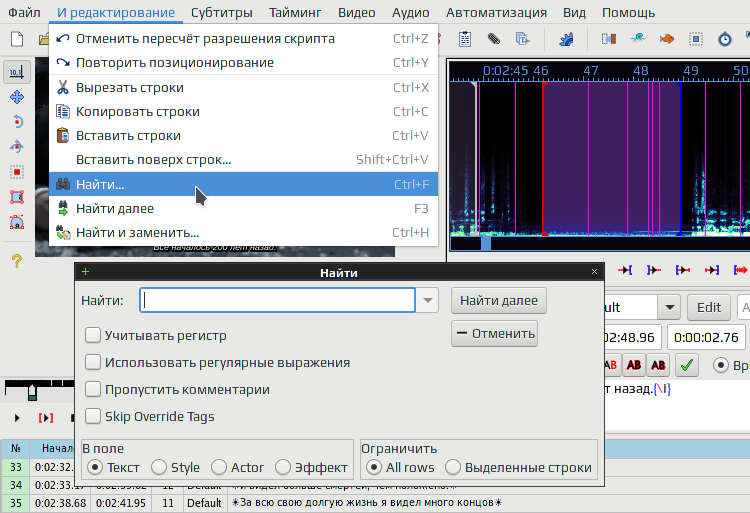Commit changes with the green checkmark
Viewport: 750px width, 513px height.
(687, 365)
